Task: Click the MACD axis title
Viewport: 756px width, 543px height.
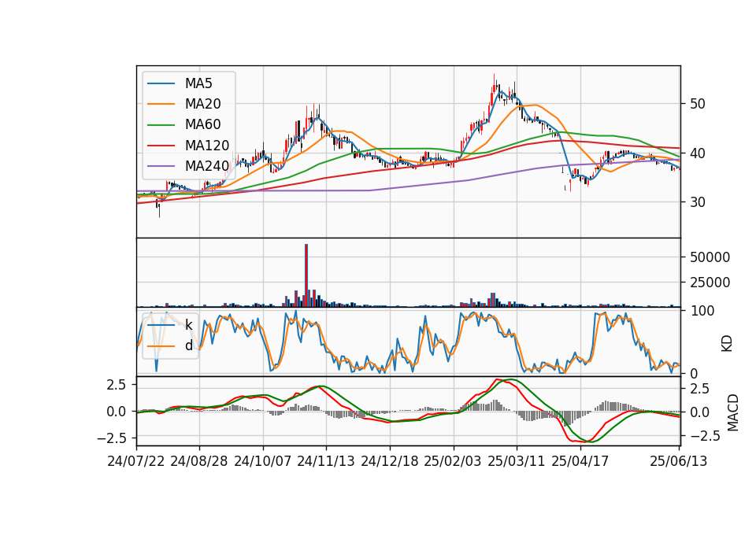Action: (x=733, y=412)
